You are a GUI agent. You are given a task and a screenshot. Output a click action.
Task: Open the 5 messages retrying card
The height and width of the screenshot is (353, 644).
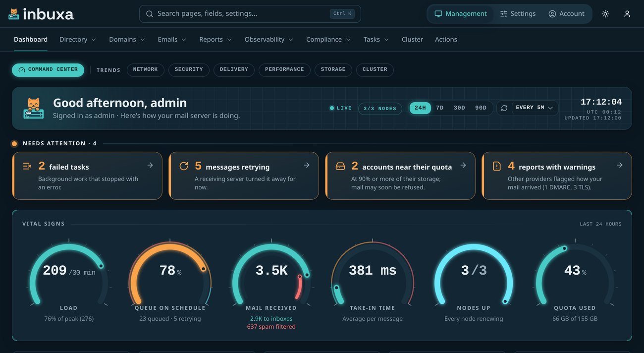pyautogui.click(x=244, y=176)
